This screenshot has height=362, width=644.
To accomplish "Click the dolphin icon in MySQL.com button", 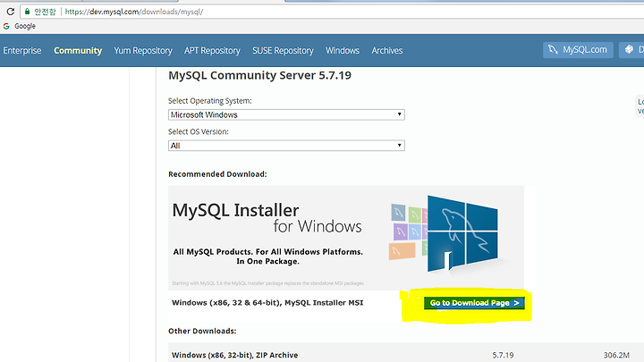I will click(x=553, y=50).
